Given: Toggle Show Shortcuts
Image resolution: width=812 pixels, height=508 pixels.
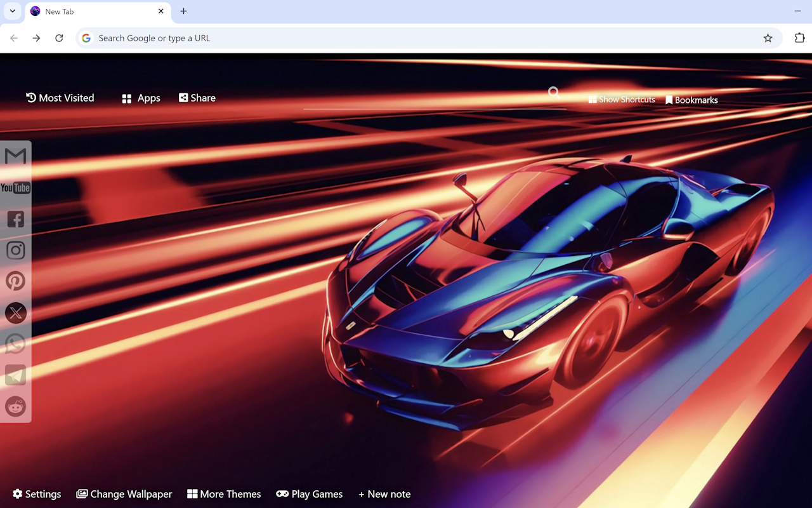Looking at the screenshot, I should (x=622, y=99).
